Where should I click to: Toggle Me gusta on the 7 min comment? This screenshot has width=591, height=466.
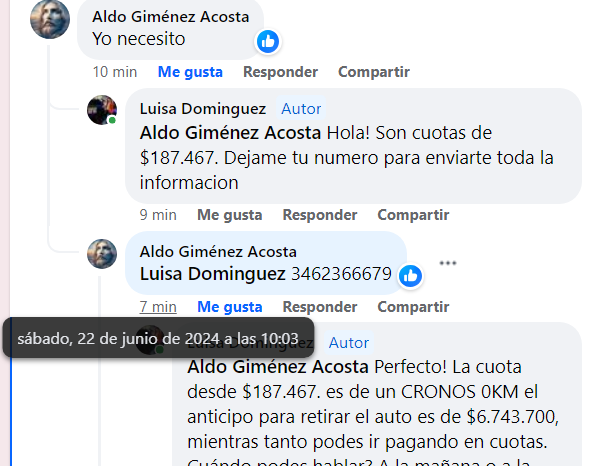pos(230,307)
